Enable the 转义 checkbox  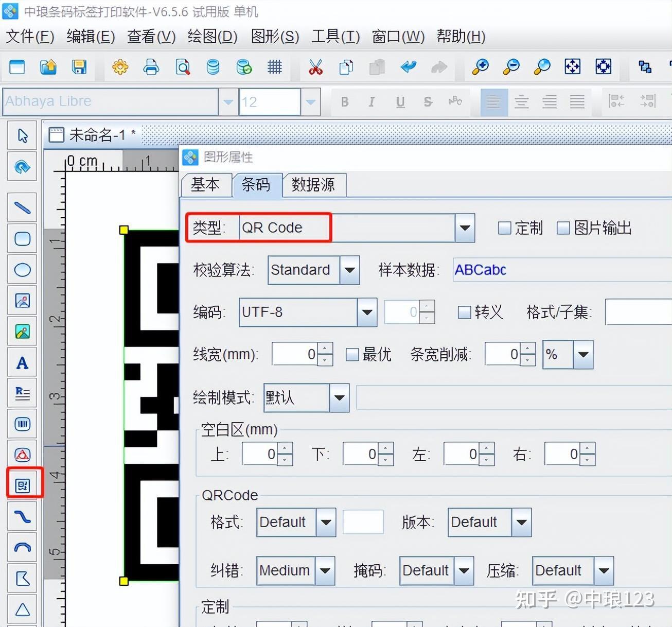(464, 312)
